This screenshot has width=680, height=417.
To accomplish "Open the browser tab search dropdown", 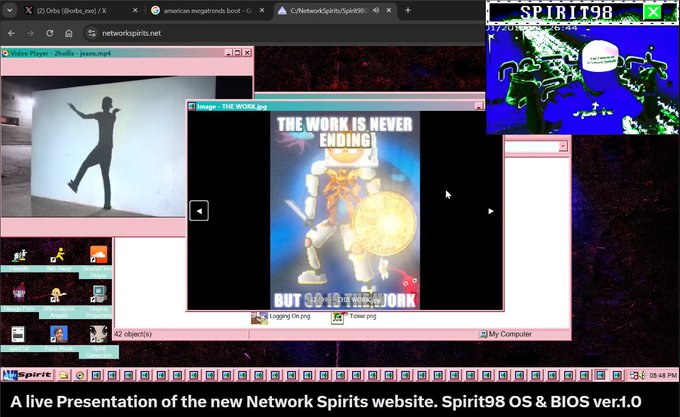I will click(10, 10).
